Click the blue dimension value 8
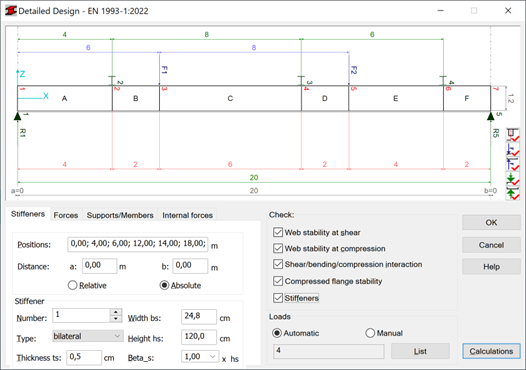Image resolution: width=526 pixels, height=370 pixels. (254, 48)
